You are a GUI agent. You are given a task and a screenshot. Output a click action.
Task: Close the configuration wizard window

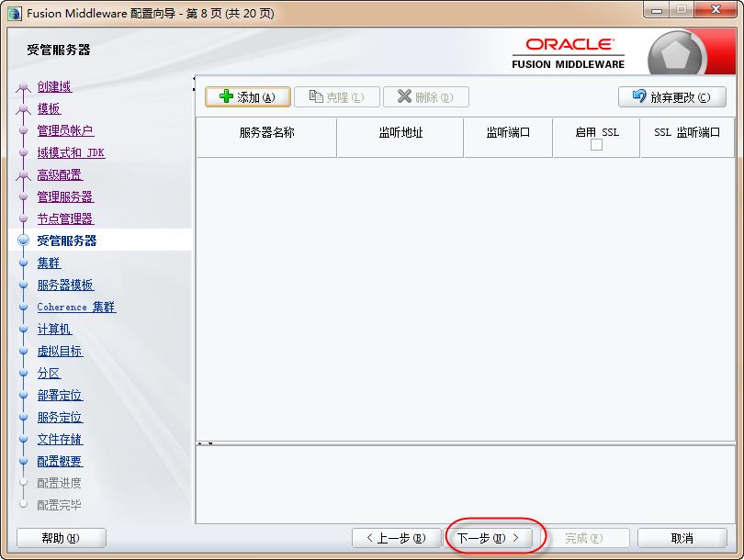716,10
